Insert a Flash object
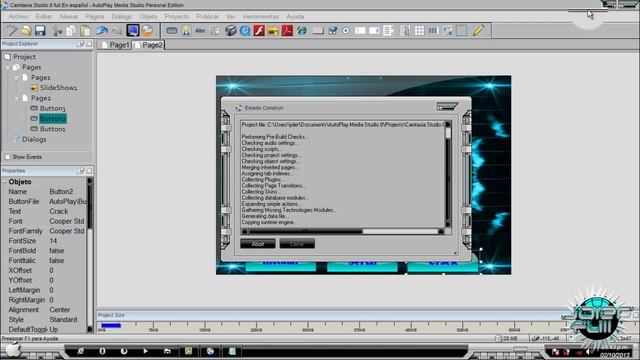 (x=259, y=31)
